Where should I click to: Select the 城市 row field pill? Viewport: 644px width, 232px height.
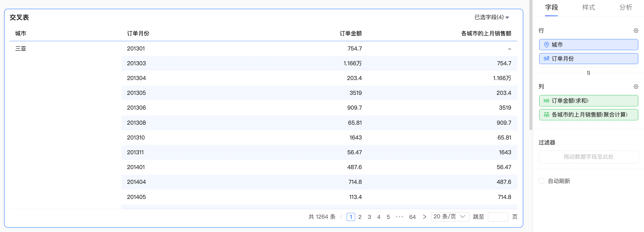(589, 45)
